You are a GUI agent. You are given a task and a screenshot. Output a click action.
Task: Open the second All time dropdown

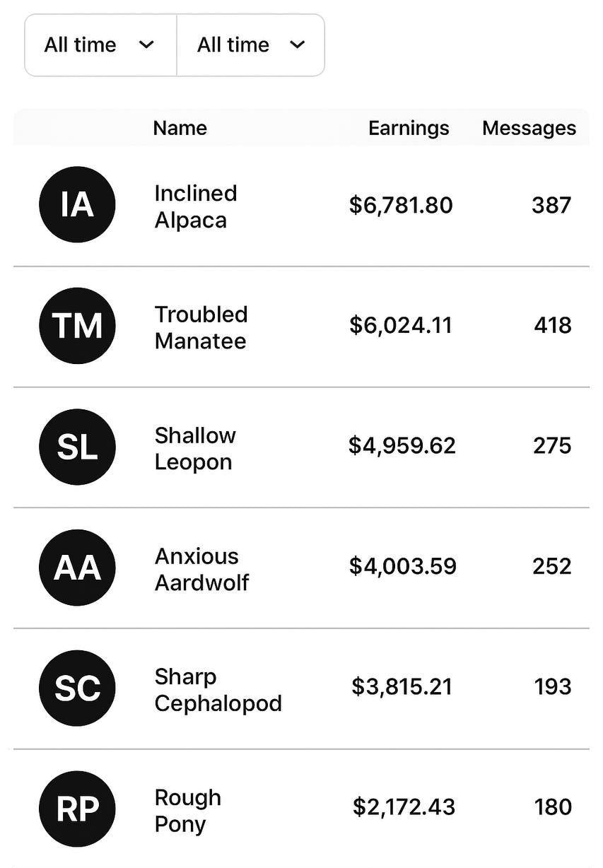point(251,45)
